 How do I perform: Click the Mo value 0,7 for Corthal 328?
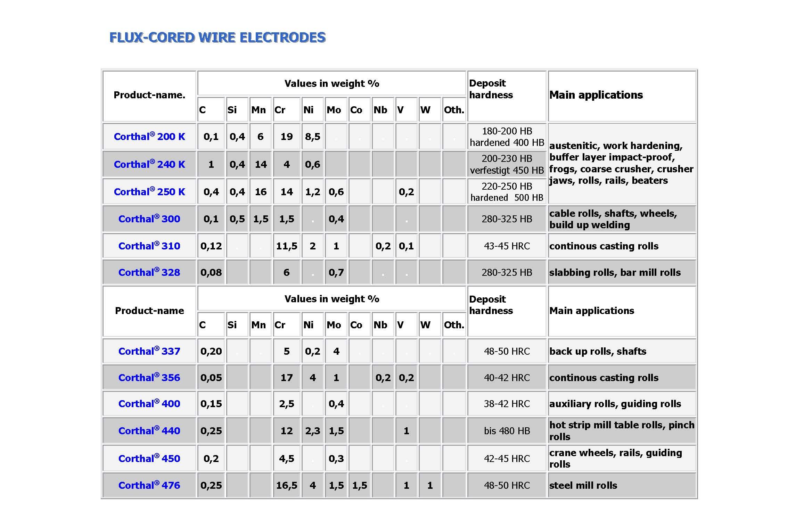[x=336, y=272]
